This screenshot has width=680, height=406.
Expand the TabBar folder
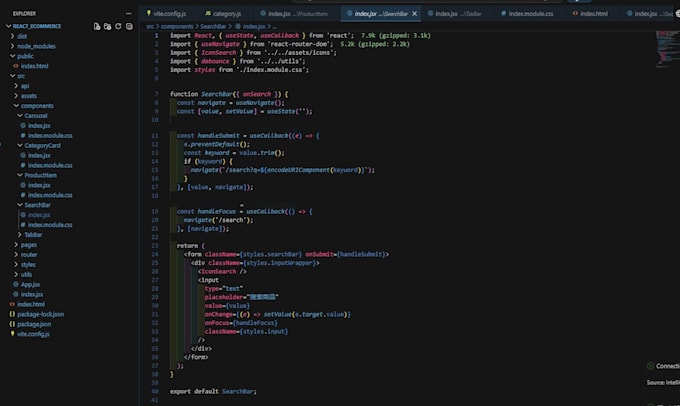[20, 235]
